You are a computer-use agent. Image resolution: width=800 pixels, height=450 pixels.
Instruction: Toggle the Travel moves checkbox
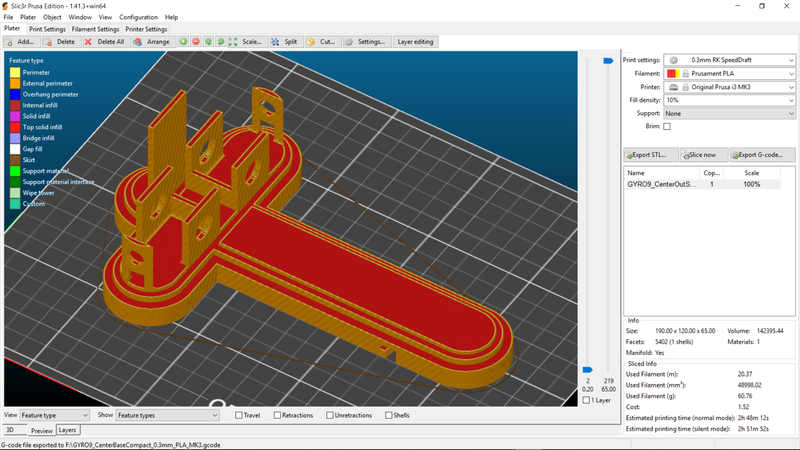pos(239,415)
